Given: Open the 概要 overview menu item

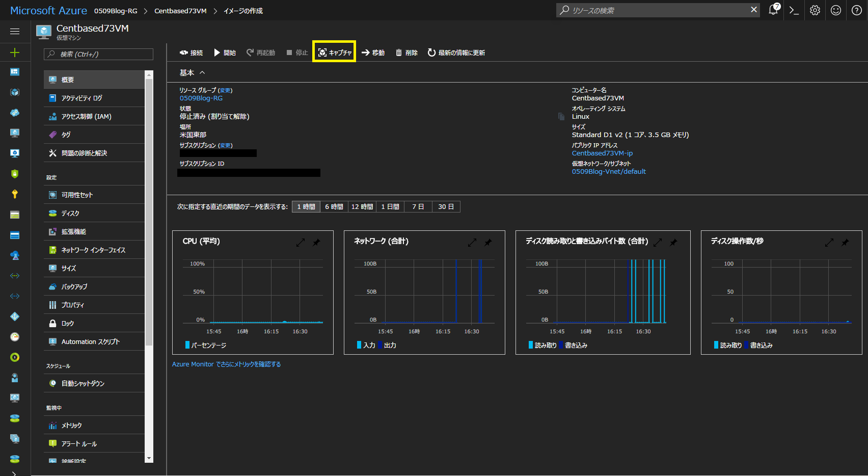Looking at the screenshot, I should pyautogui.click(x=94, y=80).
